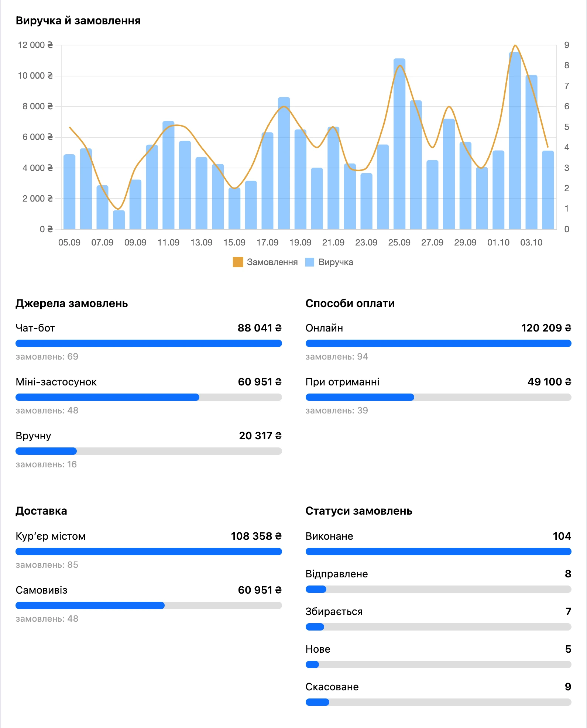Screen dimensions: 587x728
Task: Click the orange Замовлення legend color swatch
Action: pyautogui.click(x=238, y=262)
